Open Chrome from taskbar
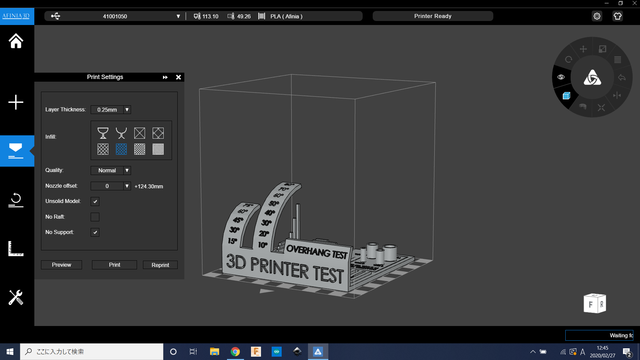This screenshot has width=640, height=360. (x=235, y=351)
